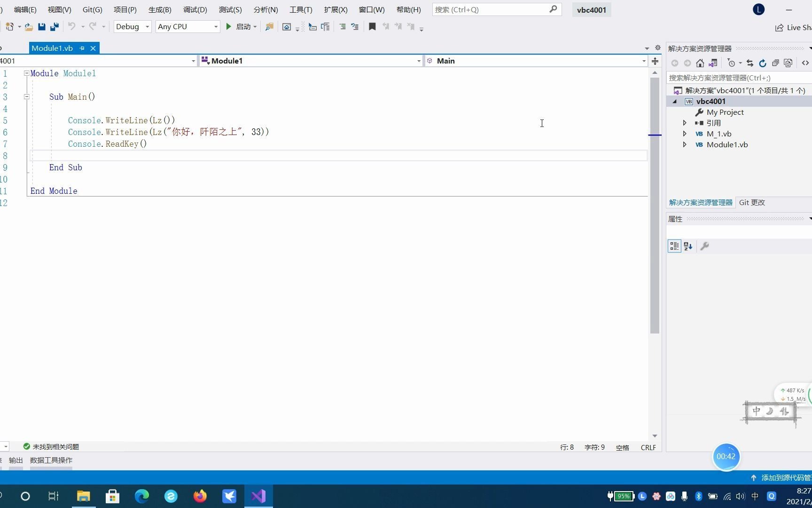Refresh the Solution Explorer

point(762,63)
